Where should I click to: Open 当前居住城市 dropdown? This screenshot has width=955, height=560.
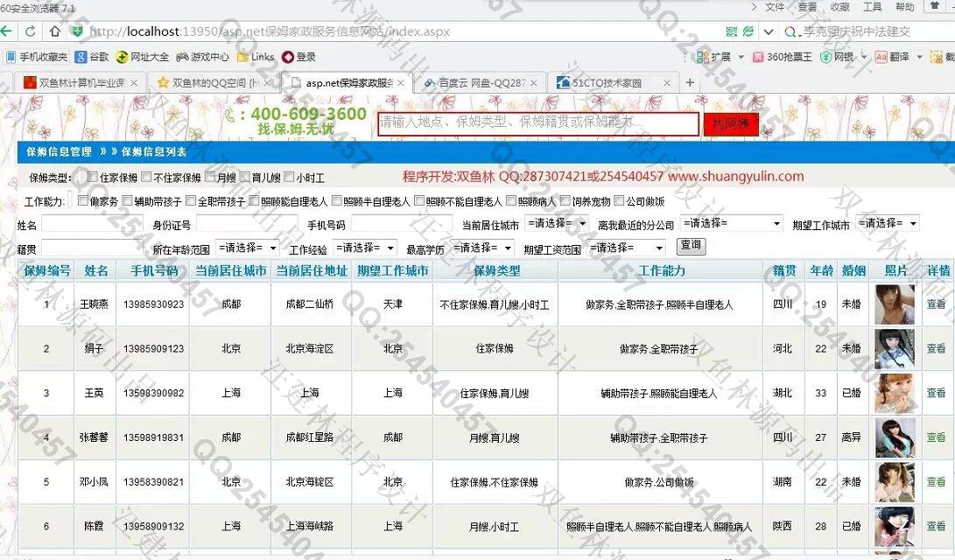556,223
